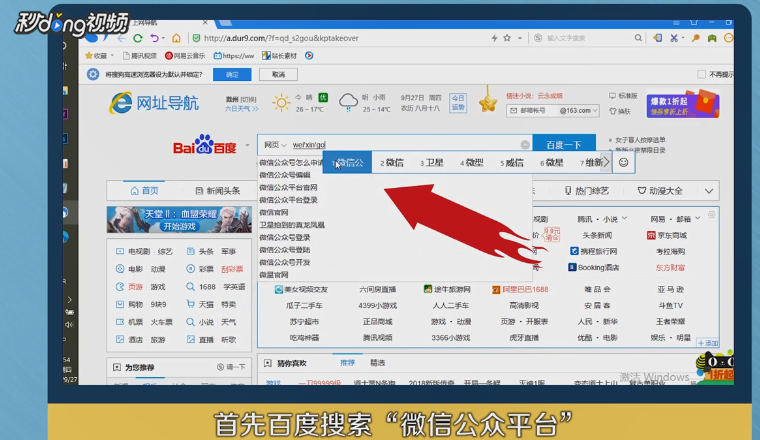This screenshot has width=760, height=440.
Task: Click 确定 to set default browser
Action: pos(232,75)
